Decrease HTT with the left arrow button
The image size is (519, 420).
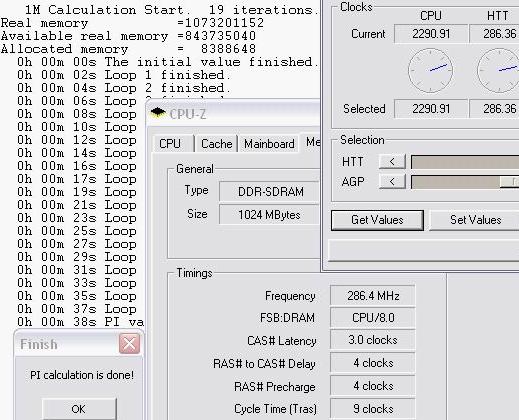click(x=392, y=162)
